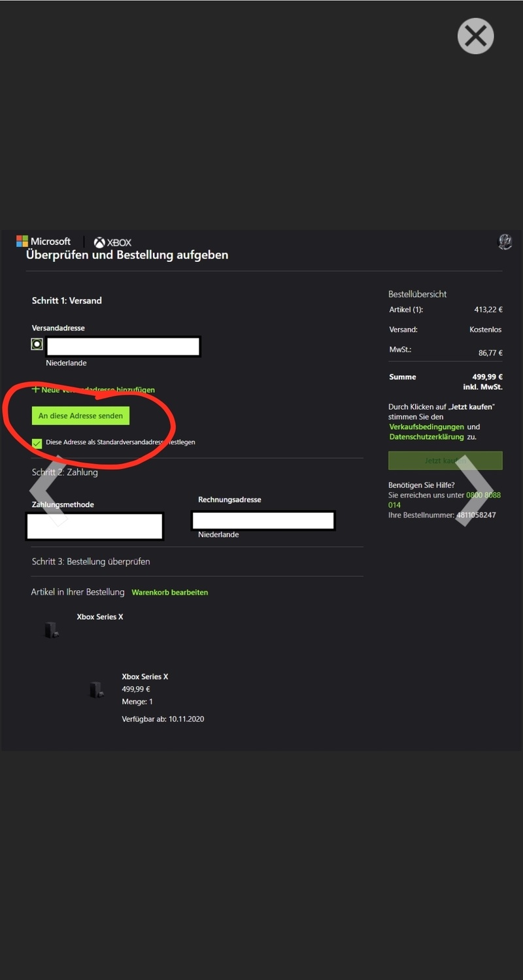The image size is (523, 980).
Task: Click the 'Schritt 2: Zahlung' heading
Action: coord(65,472)
